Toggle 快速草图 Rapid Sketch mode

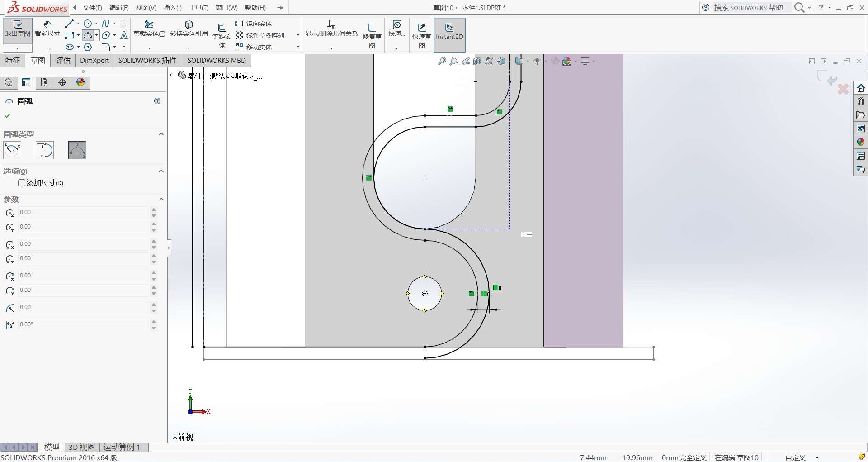tap(421, 32)
